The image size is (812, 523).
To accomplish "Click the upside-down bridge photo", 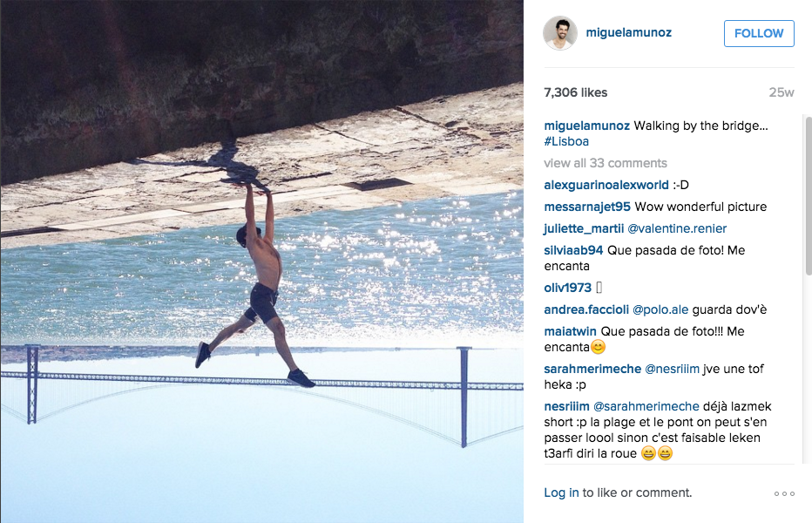I will [x=262, y=261].
